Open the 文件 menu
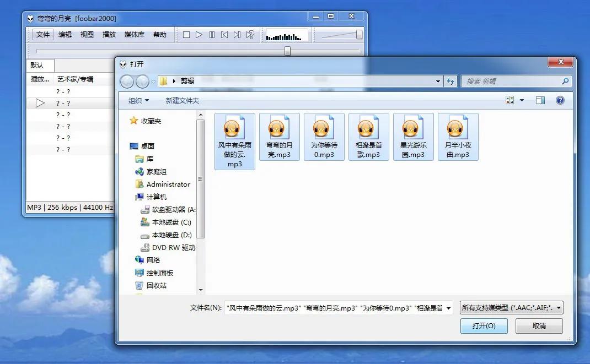The height and width of the screenshot is (364, 590). click(x=43, y=35)
